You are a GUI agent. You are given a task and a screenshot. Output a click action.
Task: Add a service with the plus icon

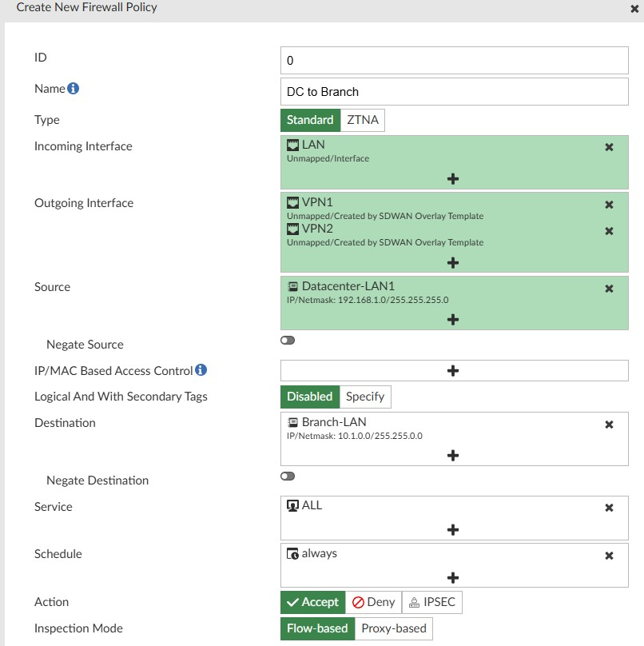[453, 529]
